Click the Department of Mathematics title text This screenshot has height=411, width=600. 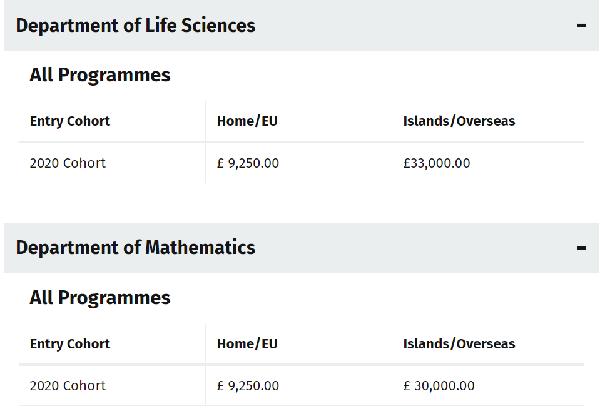(135, 248)
